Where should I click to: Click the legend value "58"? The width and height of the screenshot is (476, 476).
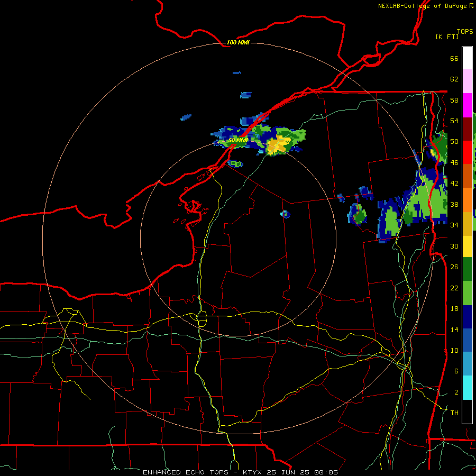tap(454, 100)
